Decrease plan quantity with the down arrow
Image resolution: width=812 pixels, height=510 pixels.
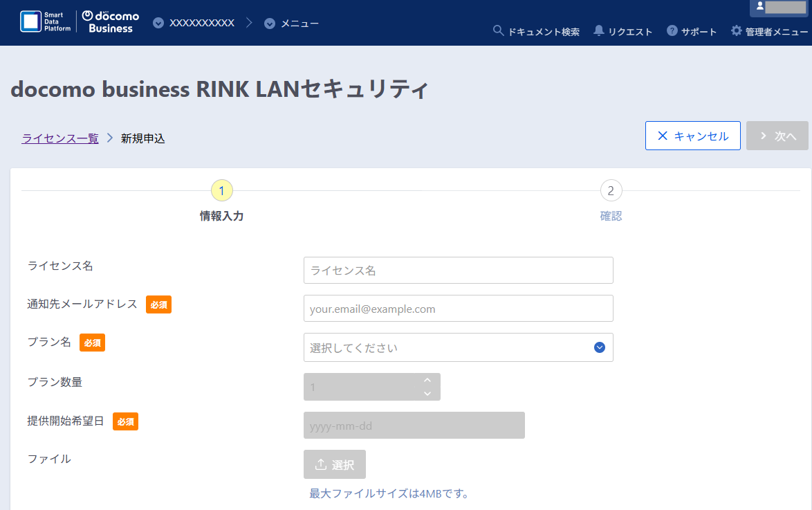tap(427, 393)
